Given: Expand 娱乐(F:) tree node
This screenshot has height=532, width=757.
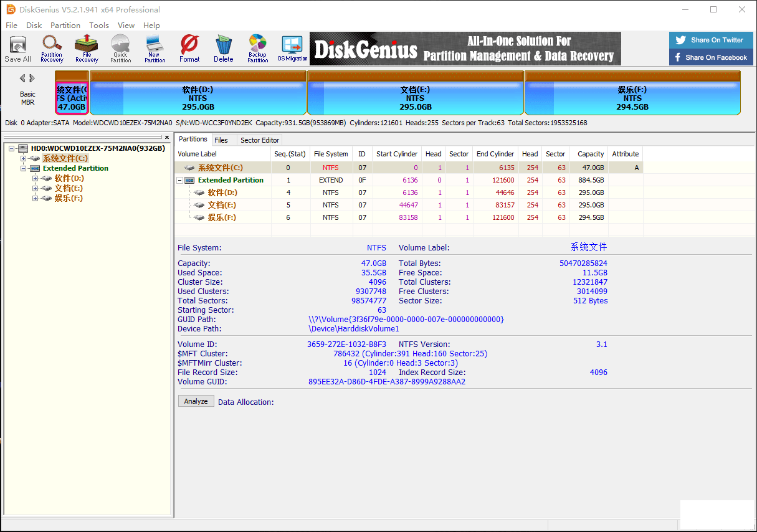Looking at the screenshot, I should [x=36, y=198].
